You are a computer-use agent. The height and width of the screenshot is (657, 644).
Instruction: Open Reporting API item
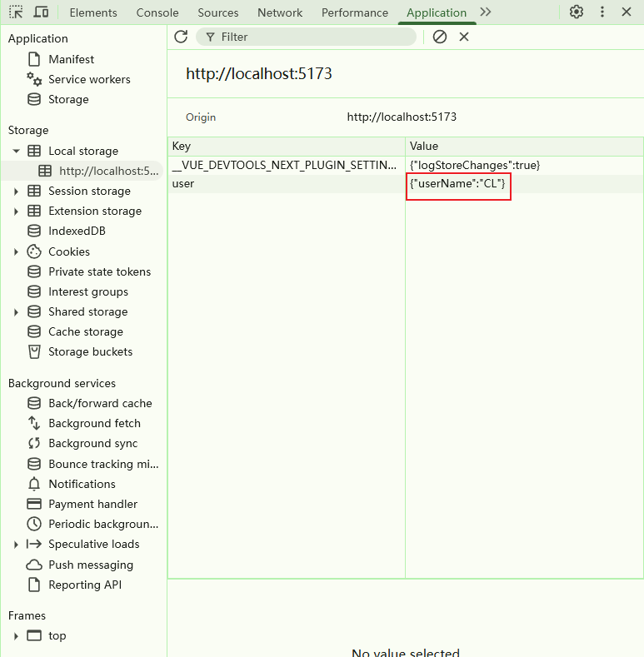(x=85, y=585)
